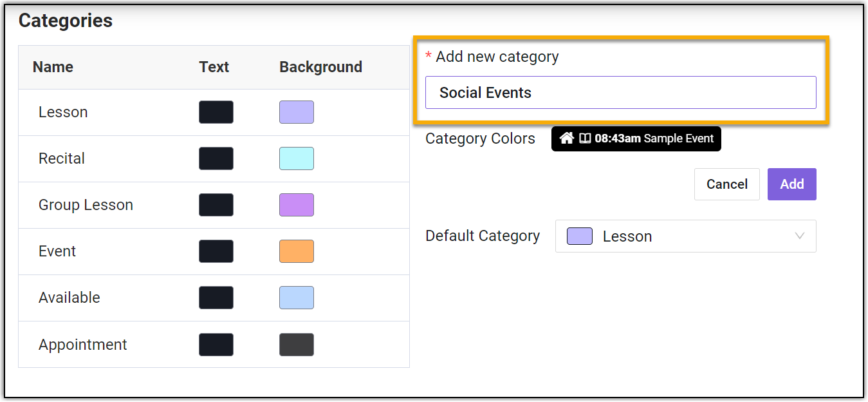Click the Cancel button
Viewport: 868px width, 402px height.
726,184
